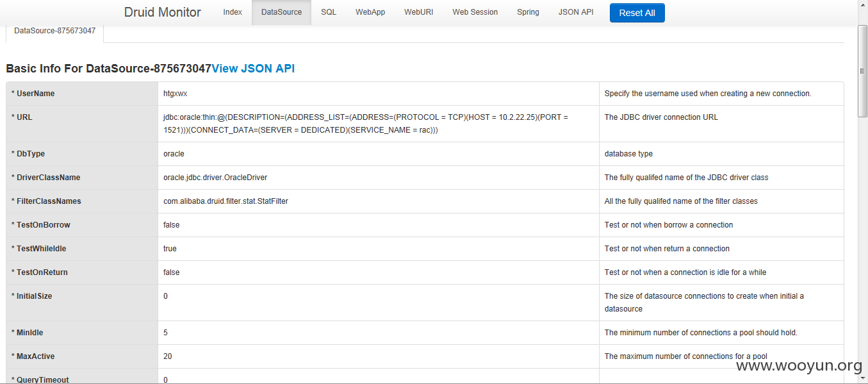Click the * URL row label
868x384 pixels.
[x=22, y=117]
